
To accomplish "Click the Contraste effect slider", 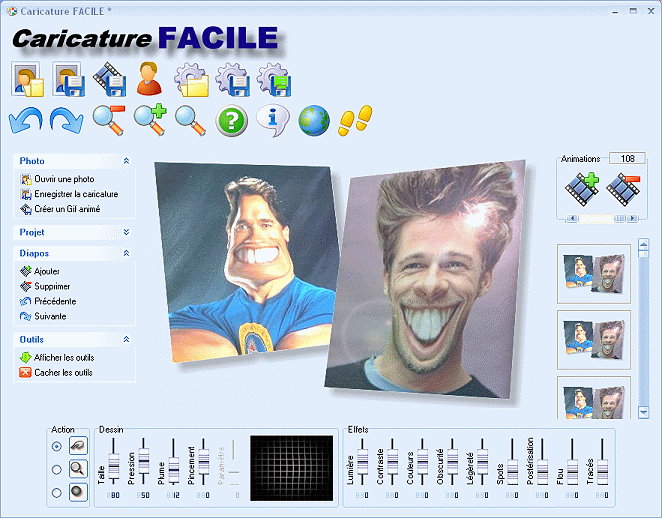I will click(x=392, y=461).
